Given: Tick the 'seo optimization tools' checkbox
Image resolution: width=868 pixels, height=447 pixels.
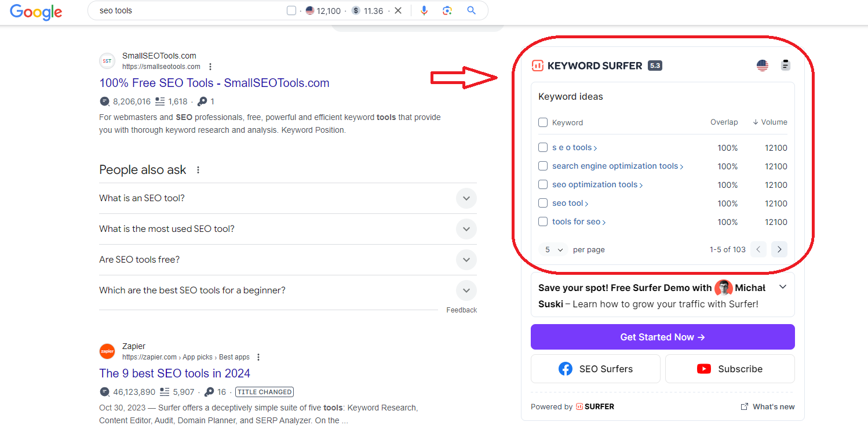Looking at the screenshot, I should click(x=543, y=184).
